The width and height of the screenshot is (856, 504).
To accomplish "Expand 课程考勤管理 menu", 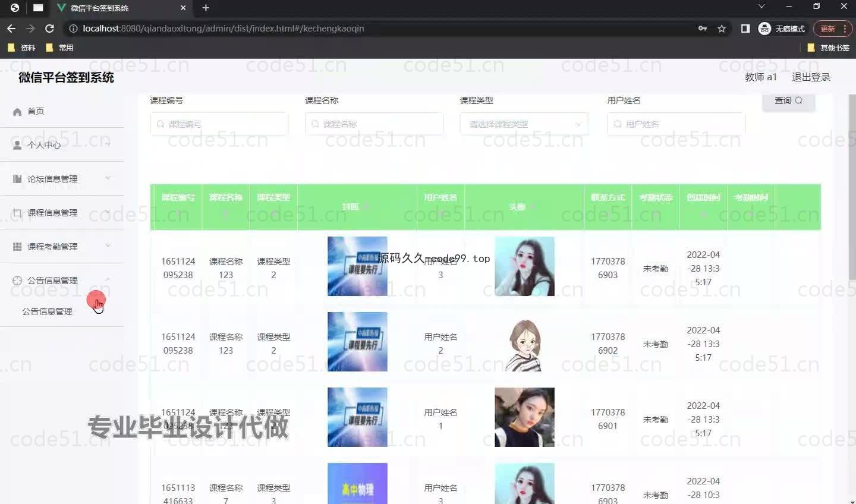I will coord(62,246).
